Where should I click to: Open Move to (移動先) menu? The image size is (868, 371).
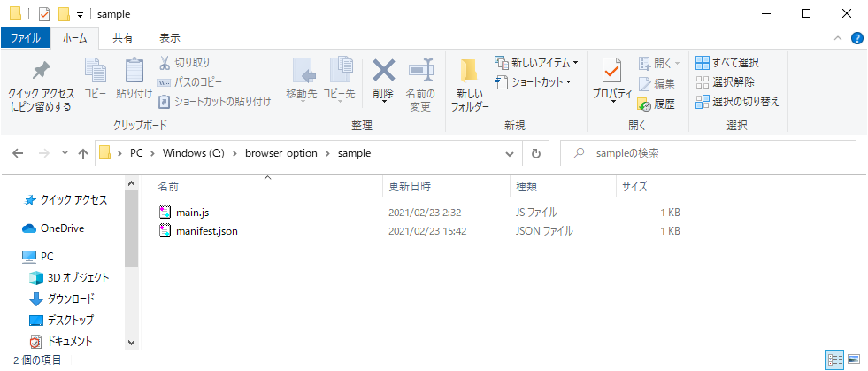tap(301, 81)
